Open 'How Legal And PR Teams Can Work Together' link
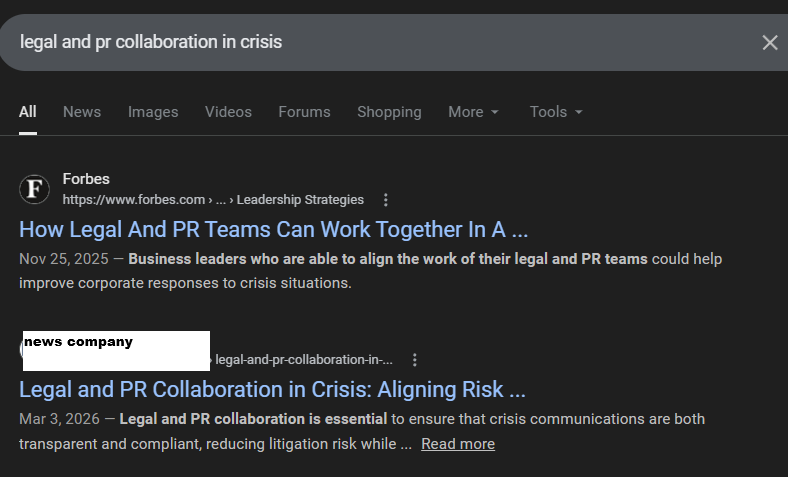Viewport: 788px width, 477px height. (273, 229)
